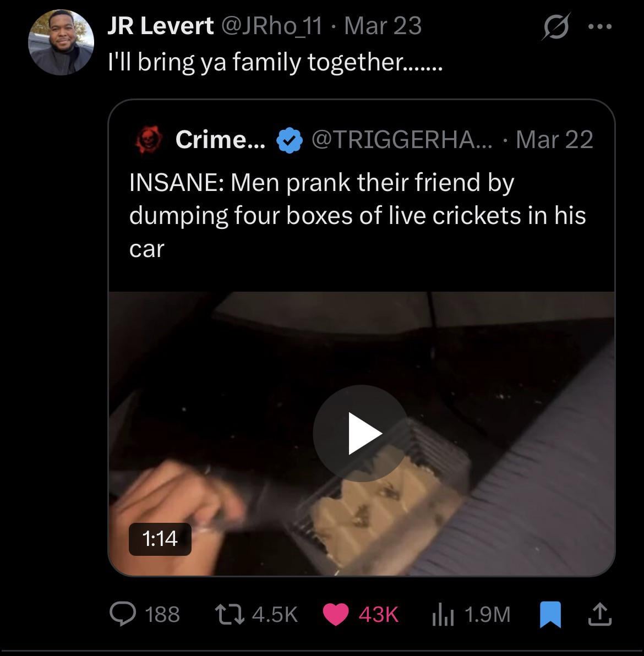Tap the share upload arrow icon
Viewport: 644px width, 656px height.
(x=599, y=614)
